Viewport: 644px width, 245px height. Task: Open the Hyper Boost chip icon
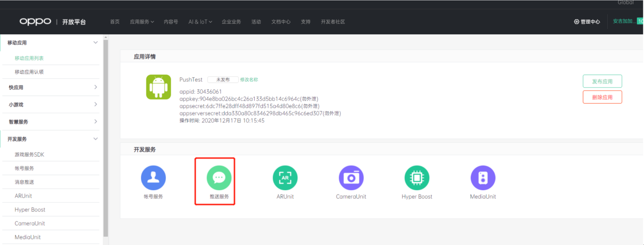coord(417,178)
